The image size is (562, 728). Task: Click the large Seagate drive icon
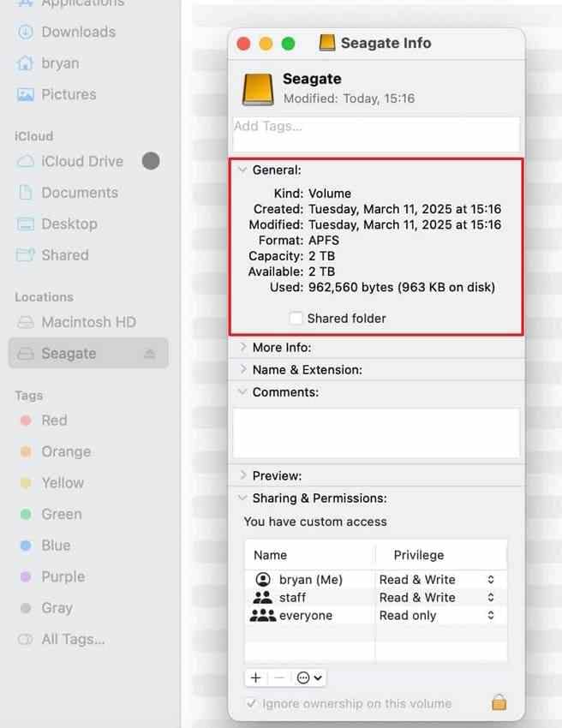[258, 89]
